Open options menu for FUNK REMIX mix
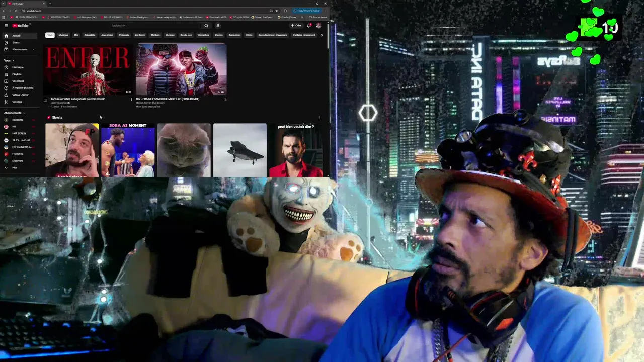This screenshot has height=362, width=644. (225, 99)
